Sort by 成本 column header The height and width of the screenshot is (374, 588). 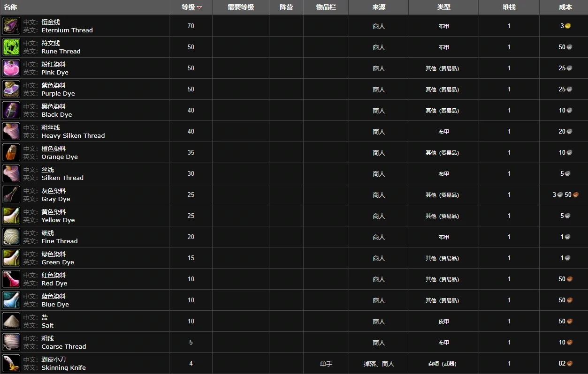pos(565,7)
